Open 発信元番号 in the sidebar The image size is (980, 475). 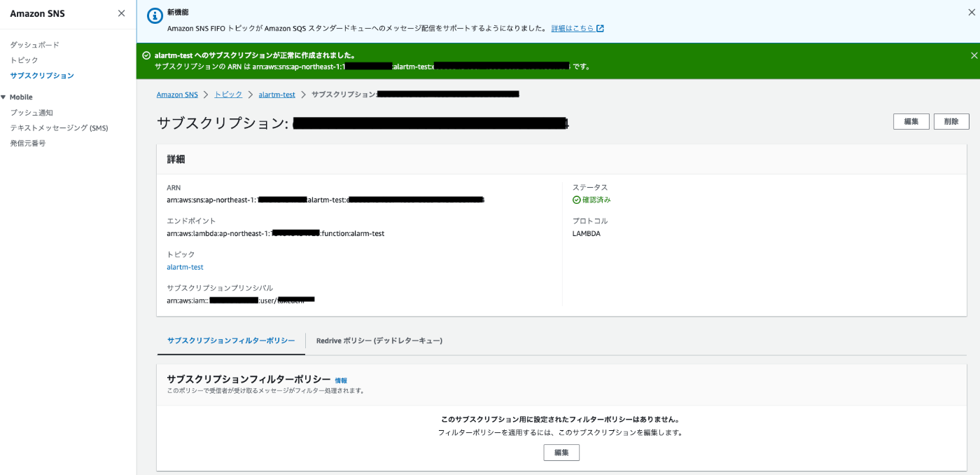point(28,144)
